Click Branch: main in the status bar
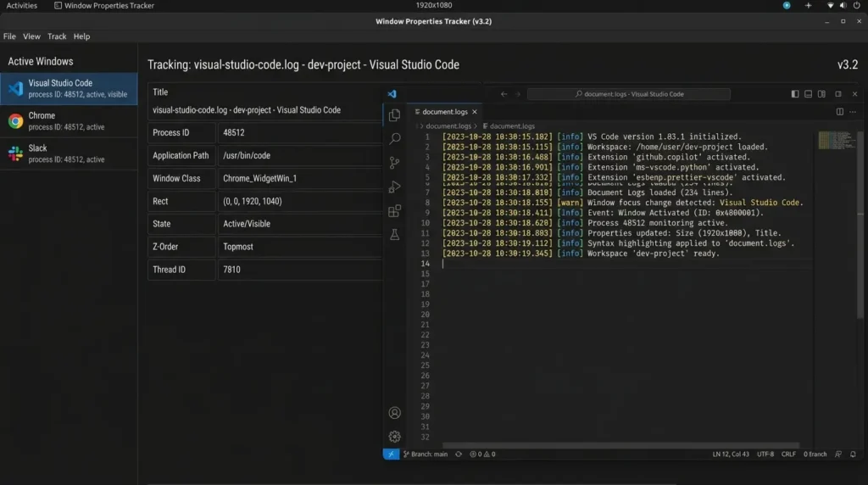Viewport: 868px width, 485px height. (x=426, y=454)
